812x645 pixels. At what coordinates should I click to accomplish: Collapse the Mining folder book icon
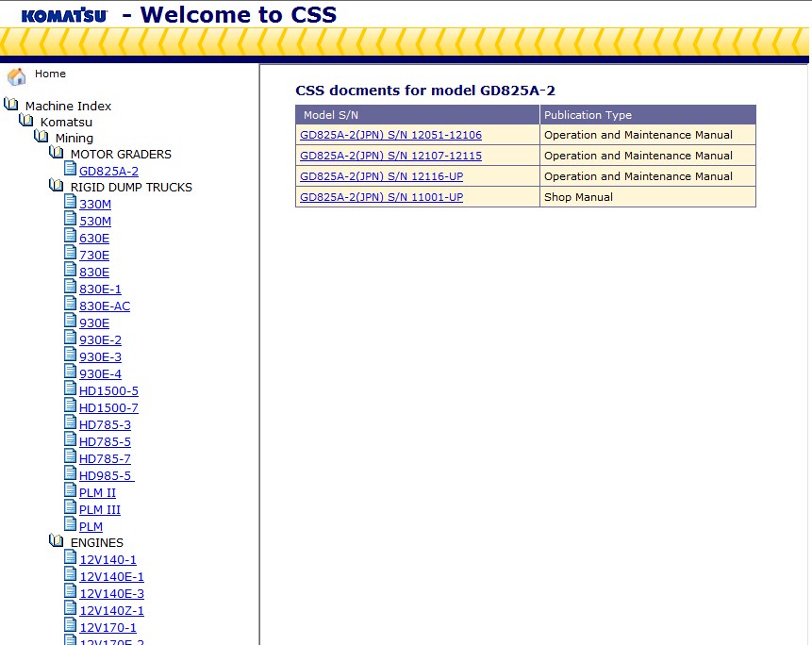[41, 136]
